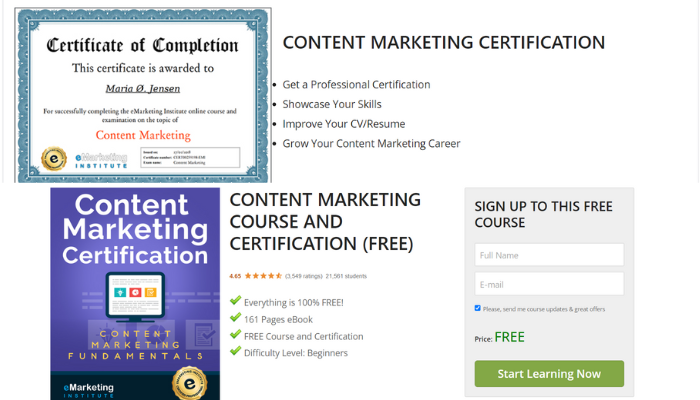Click the (3,549 ratings) text
The height and width of the screenshot is (400, 700).
(304, 276)
